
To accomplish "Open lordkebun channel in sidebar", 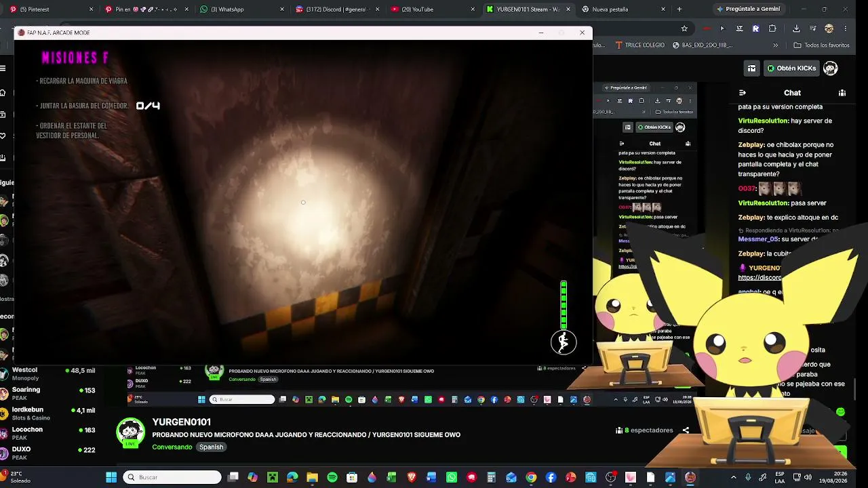I will tap(49, 413).
